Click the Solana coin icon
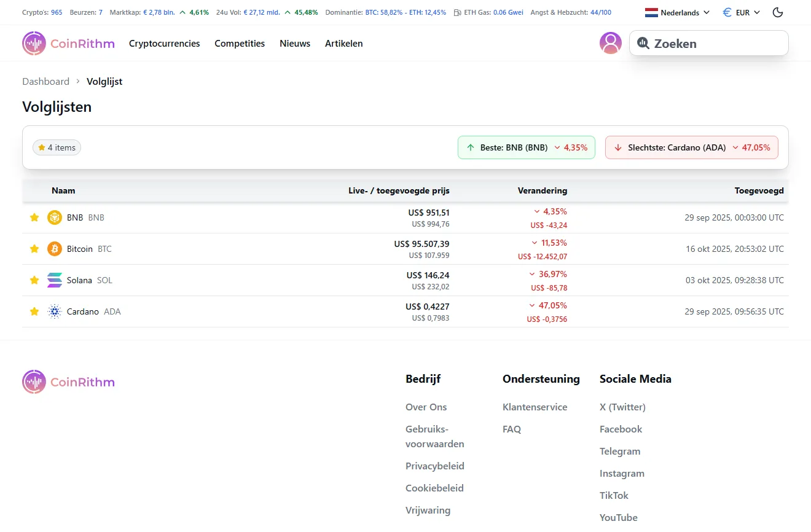Screen dimensions: 811x532 click(x=54, y=280)
